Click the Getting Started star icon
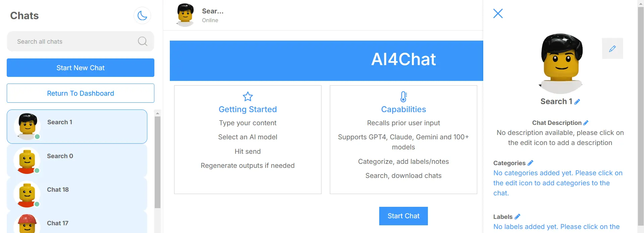 point(248,97)
